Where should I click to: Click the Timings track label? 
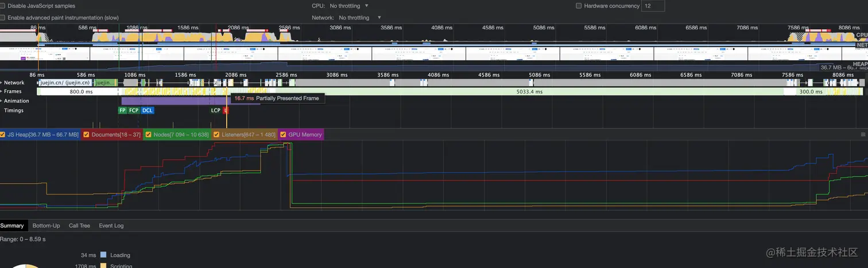coord(14,110)
